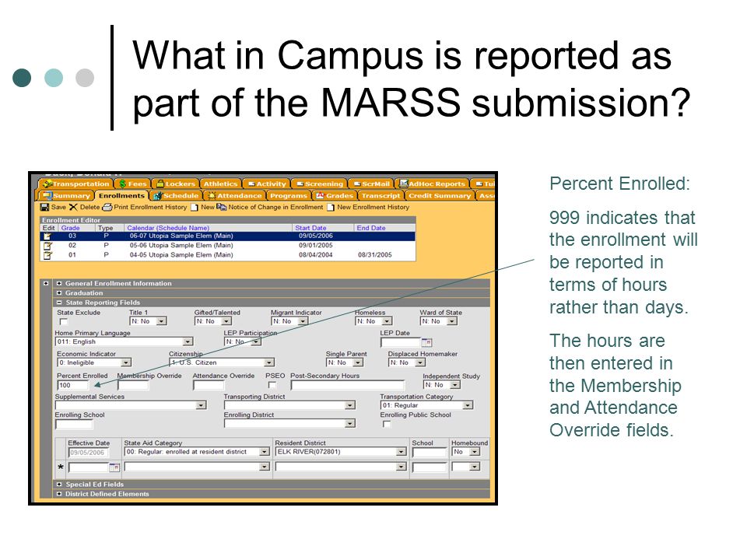Click the New enrollment page icon
The height and width of the screenshot is (560, 747).
(195, 207)
